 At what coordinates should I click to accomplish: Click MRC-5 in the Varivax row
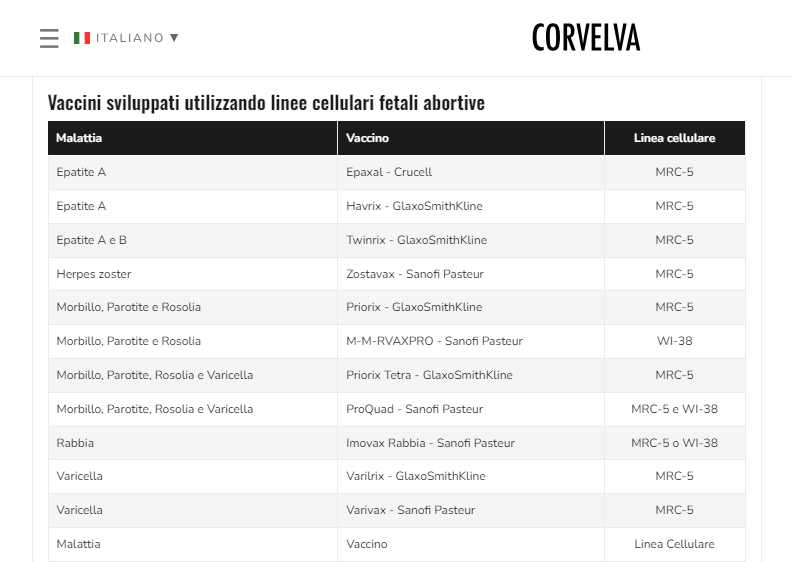click(x=674, y=510)
